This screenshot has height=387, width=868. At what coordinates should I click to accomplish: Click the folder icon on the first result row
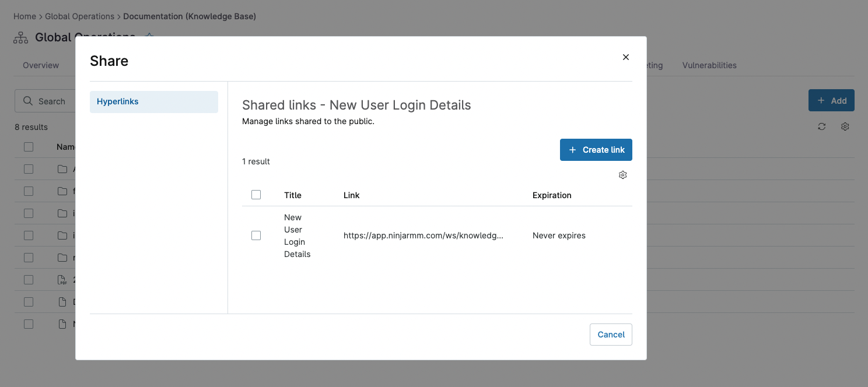click(62, 168)
